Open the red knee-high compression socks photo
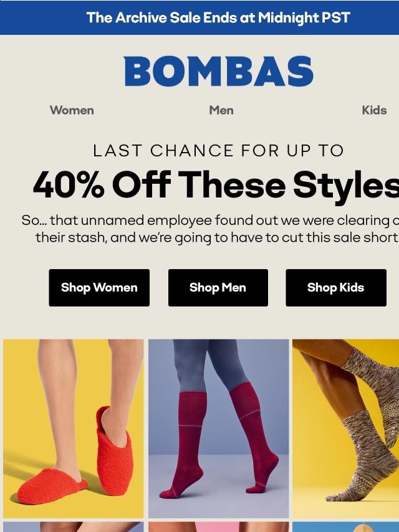The width and height of the screenshot is (399, 532). (218, 429)
